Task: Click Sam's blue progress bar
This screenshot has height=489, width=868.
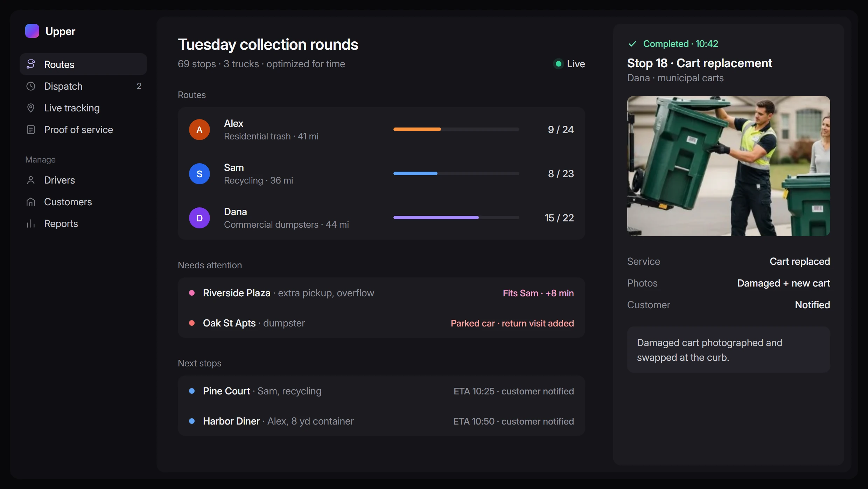Action: (456, 173)
